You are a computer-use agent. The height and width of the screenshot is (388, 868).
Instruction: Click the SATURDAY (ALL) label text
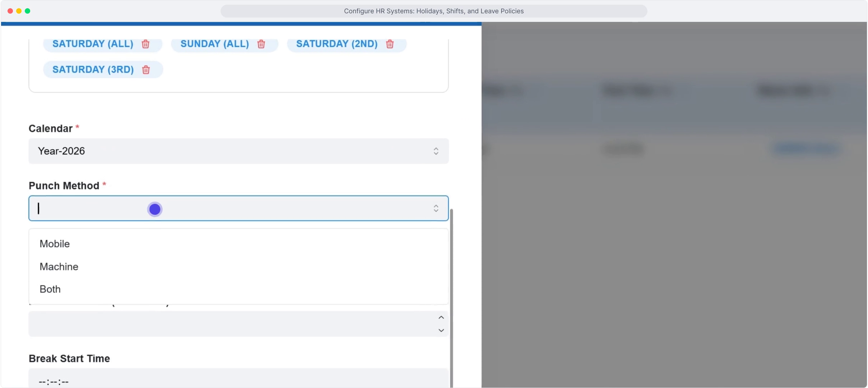coord(93,44)
